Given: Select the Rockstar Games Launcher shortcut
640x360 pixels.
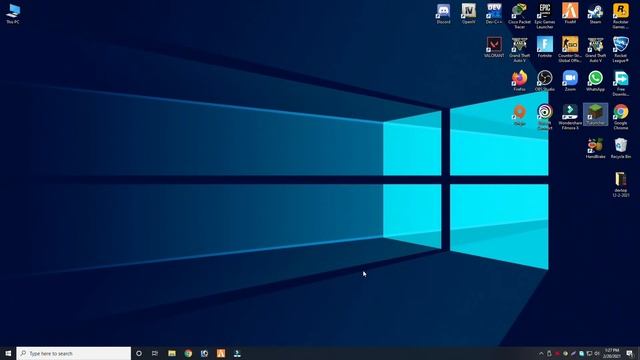Looking at the screenshot, I should click(x=620, y=16).
